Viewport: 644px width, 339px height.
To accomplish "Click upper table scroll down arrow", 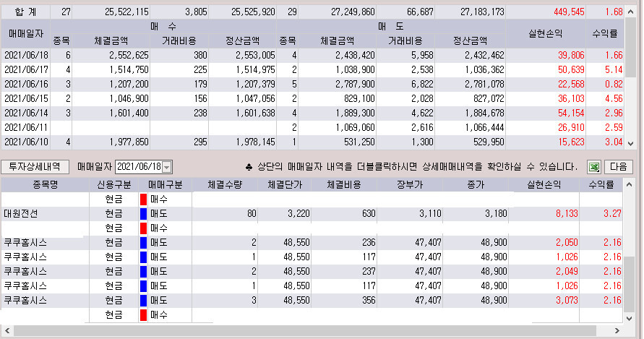I will [x=630, y=143].
